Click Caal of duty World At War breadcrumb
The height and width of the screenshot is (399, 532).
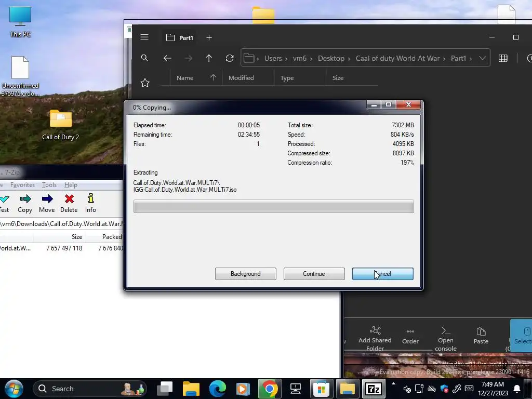point(397,58)
